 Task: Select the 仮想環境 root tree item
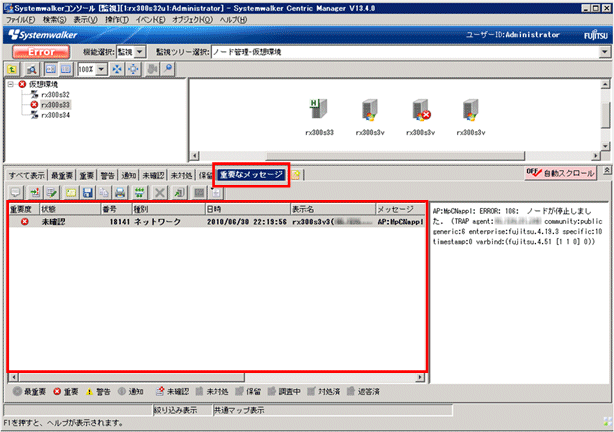(x=43, y=84)
